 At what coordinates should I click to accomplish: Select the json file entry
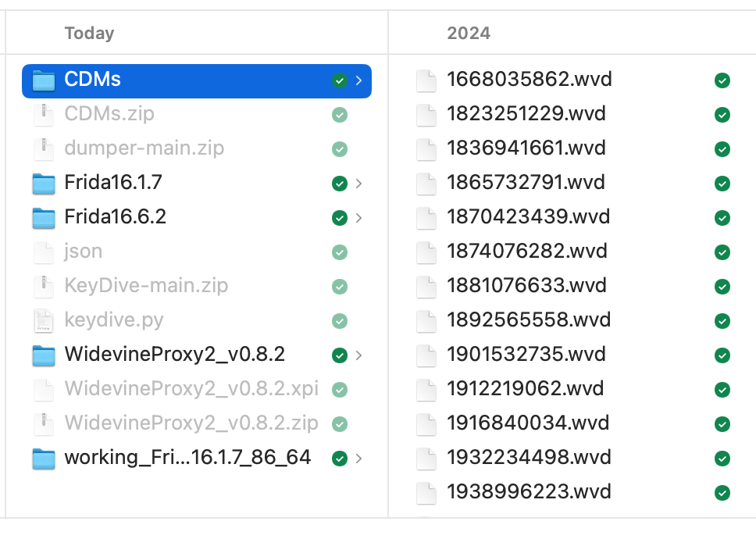(x=83, y=252)
